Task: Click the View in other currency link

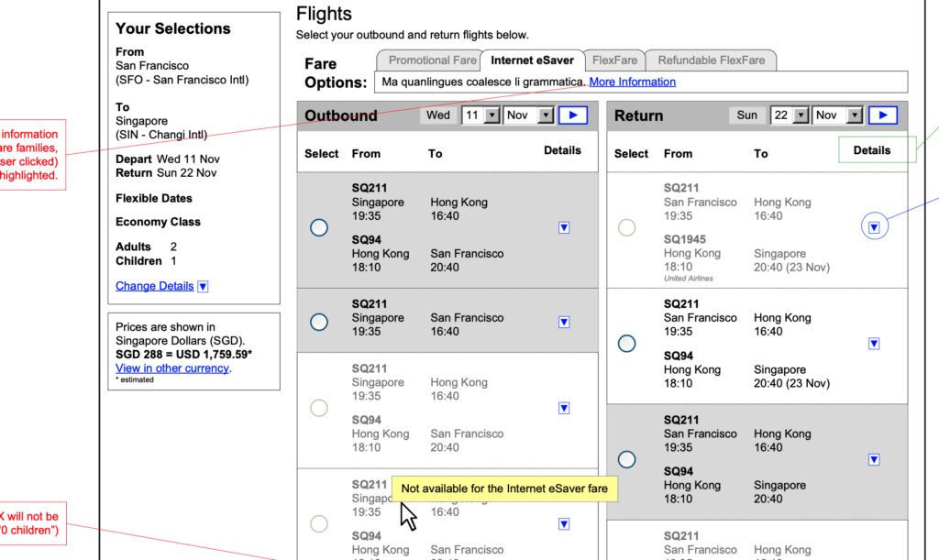Action: pyautogui.click(x=172, y=368)
